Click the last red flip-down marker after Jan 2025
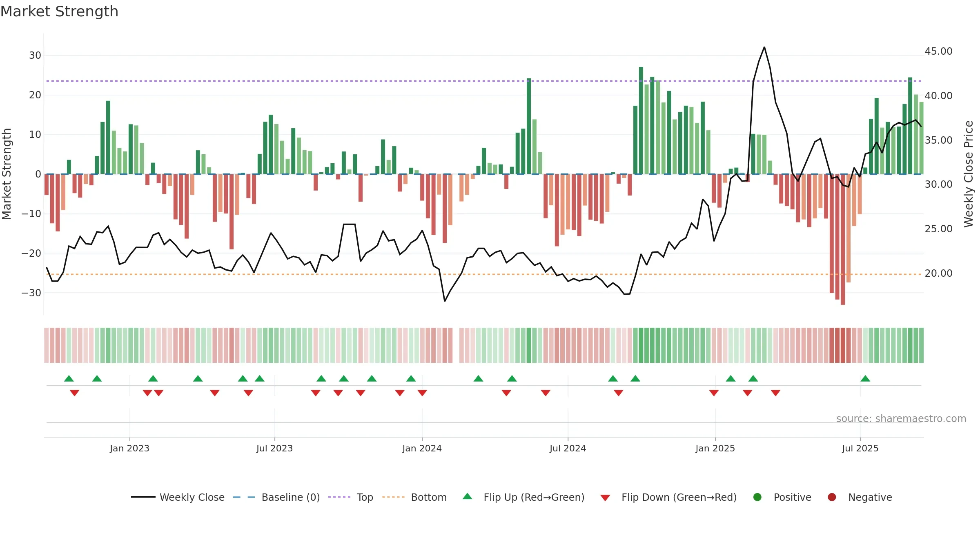 [776, 393]
